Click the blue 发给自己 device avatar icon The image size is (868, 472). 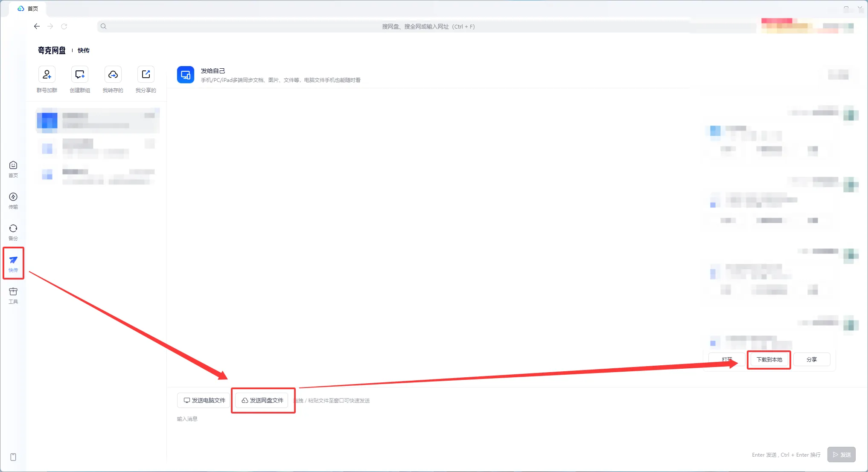point(186,75)
